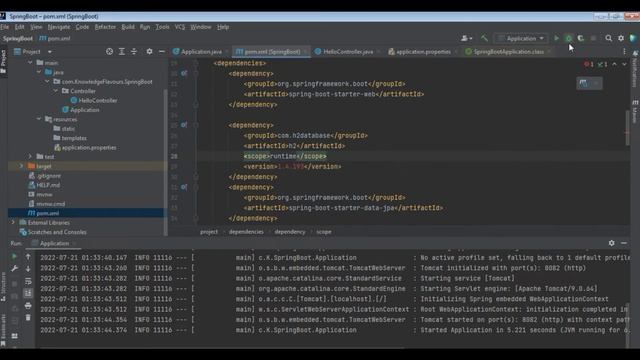This screenshot has width=640, height=360.
Task: Click the scope breadcrumb
Action: 324,232
